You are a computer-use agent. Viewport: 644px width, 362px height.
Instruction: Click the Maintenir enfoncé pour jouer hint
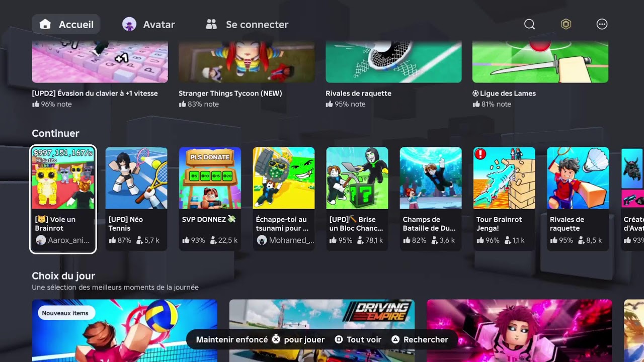tap(260, 339)
